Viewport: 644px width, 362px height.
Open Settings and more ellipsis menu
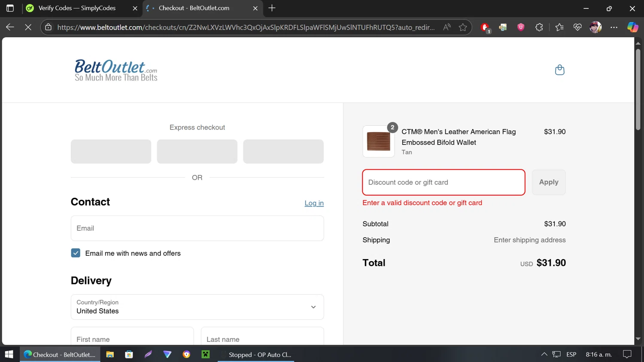click(x=614, y=27)
